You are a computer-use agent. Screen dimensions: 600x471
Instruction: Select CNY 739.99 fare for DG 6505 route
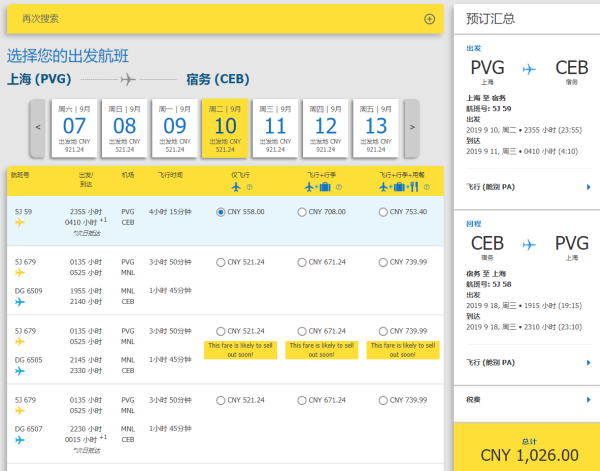coord(384,331)
